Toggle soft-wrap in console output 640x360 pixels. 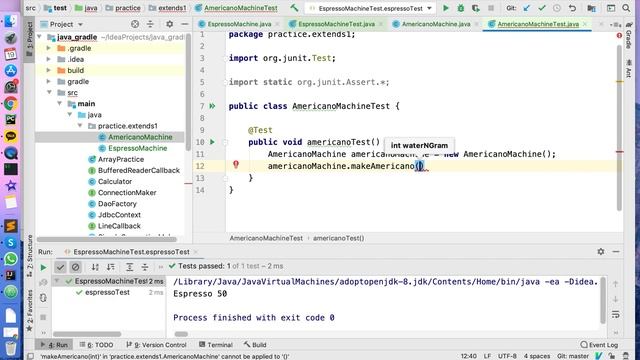[x=616, y=314]
